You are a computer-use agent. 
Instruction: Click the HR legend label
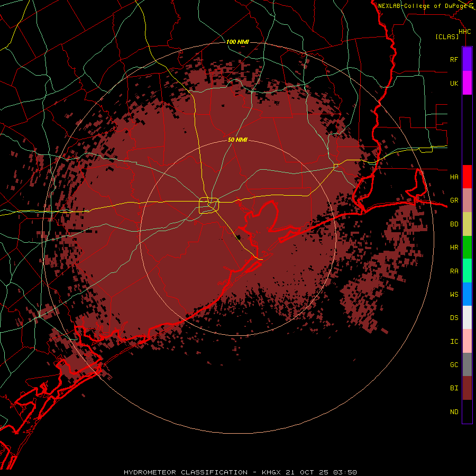point(454,248)
